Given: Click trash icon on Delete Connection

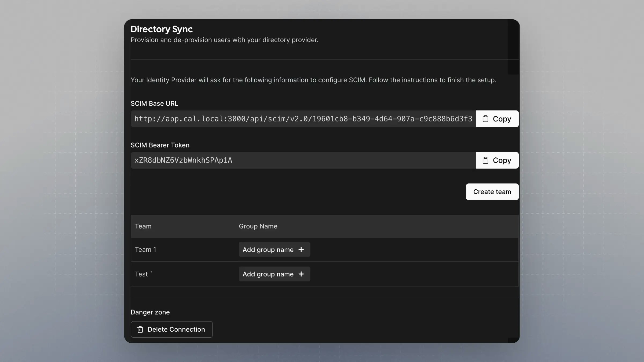Looking at the screenshot, I should (140, 330).
